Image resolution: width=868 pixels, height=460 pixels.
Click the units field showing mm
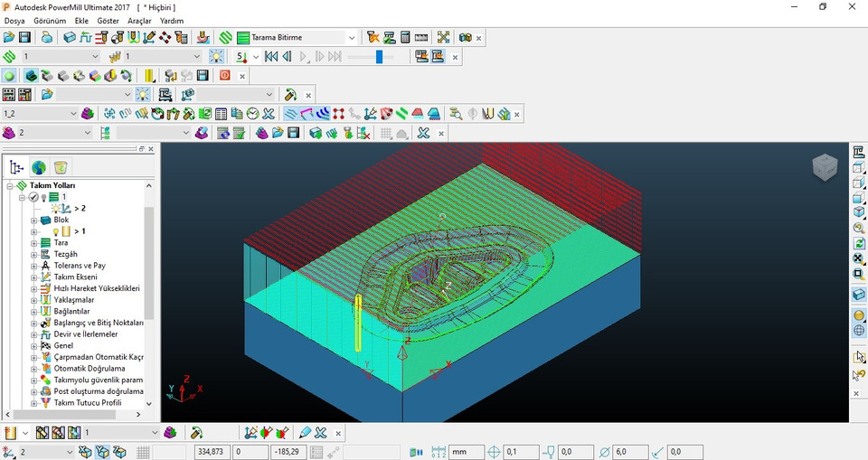click(x=467, y=452)
